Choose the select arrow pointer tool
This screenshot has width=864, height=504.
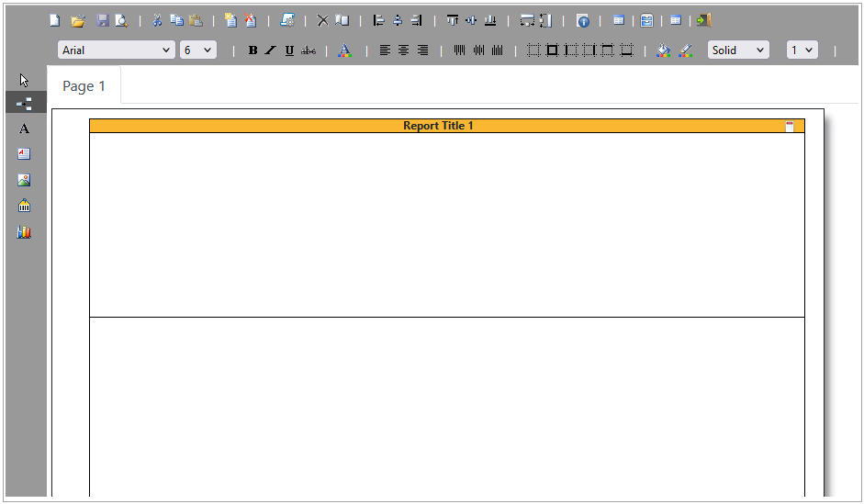24,80
